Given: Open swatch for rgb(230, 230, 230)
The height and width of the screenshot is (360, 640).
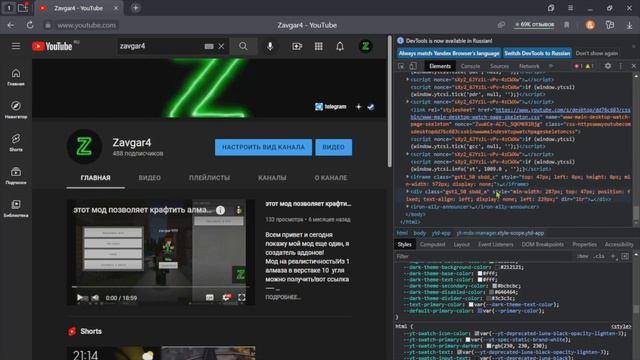Looking at the screenshot, I should 489,346.
